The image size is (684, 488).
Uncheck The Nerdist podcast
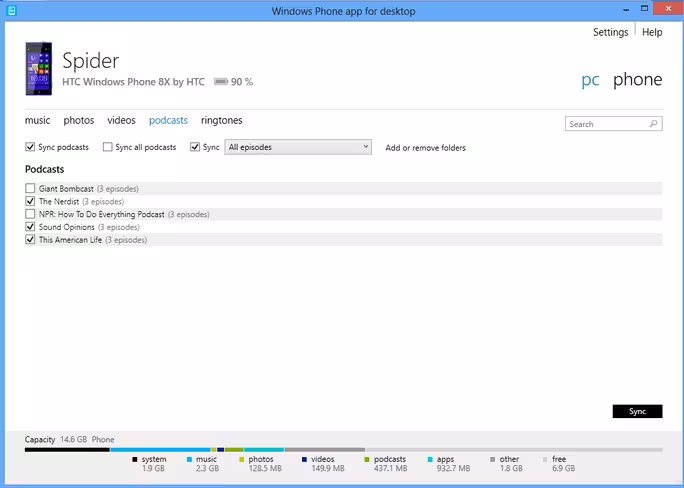(30, 201)
